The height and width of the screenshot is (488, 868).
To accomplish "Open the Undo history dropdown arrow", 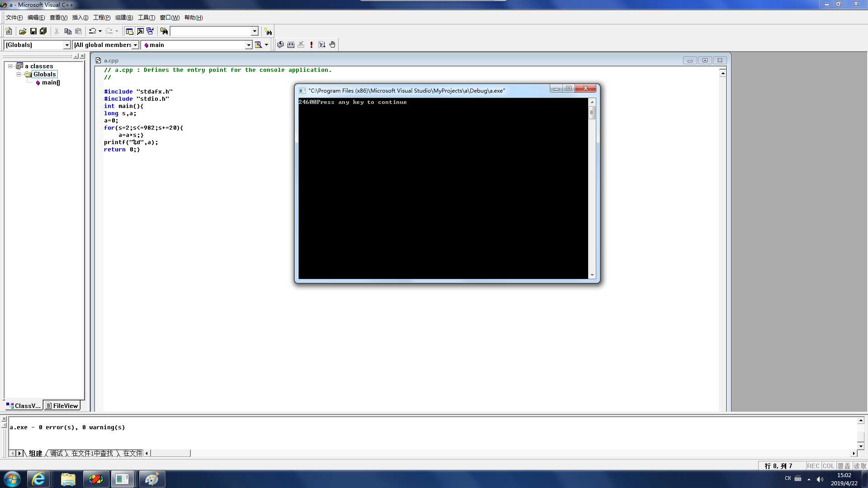I will (100, 31).
